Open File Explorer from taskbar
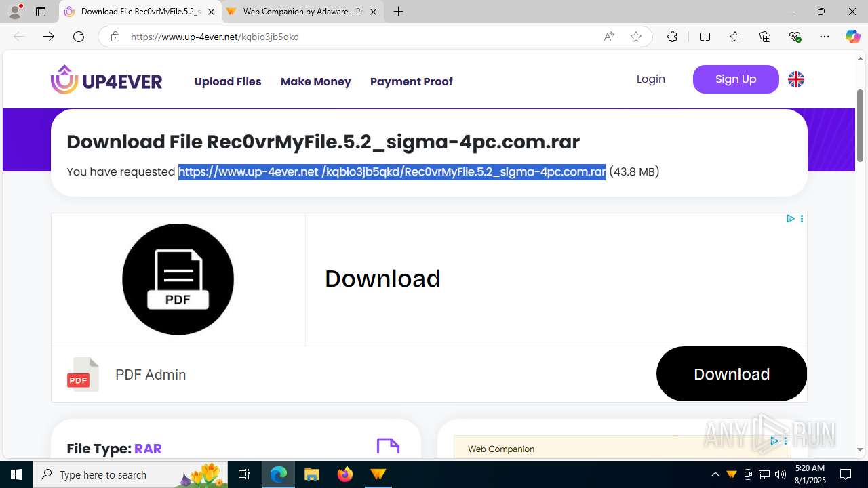Screen dimensions: 868x488 (x=311, y=474)
